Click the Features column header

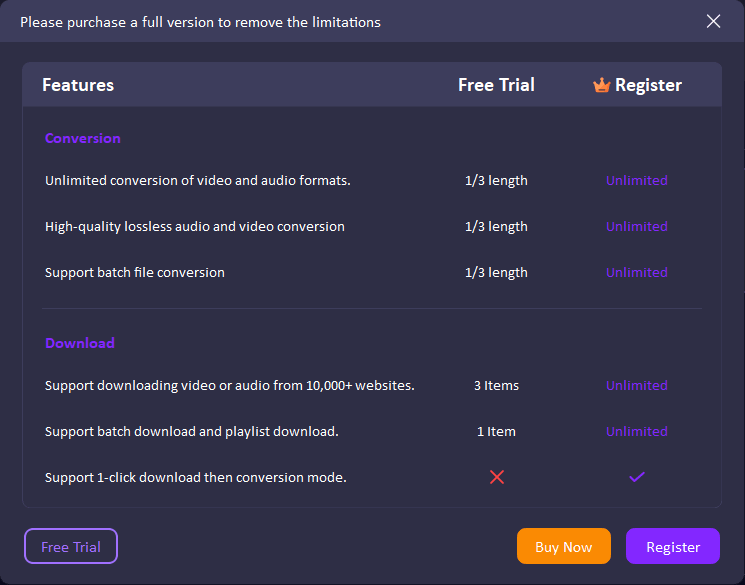click(78, 85)
